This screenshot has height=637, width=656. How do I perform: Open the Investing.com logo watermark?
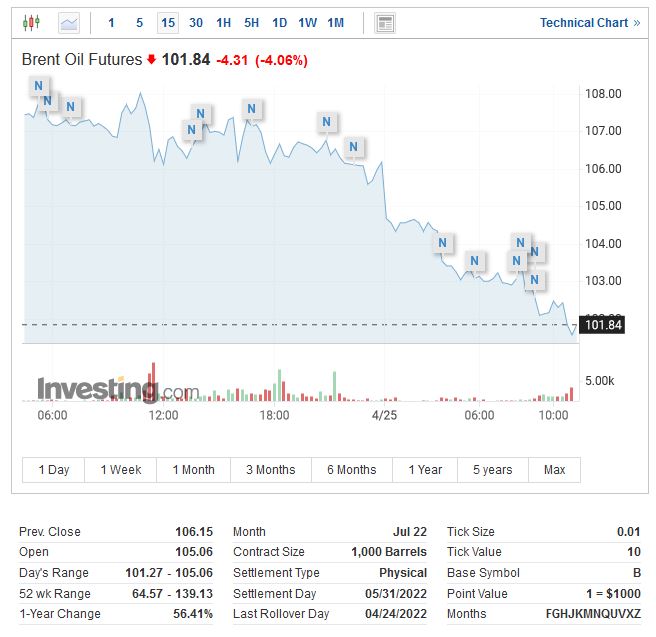point(117,389)
